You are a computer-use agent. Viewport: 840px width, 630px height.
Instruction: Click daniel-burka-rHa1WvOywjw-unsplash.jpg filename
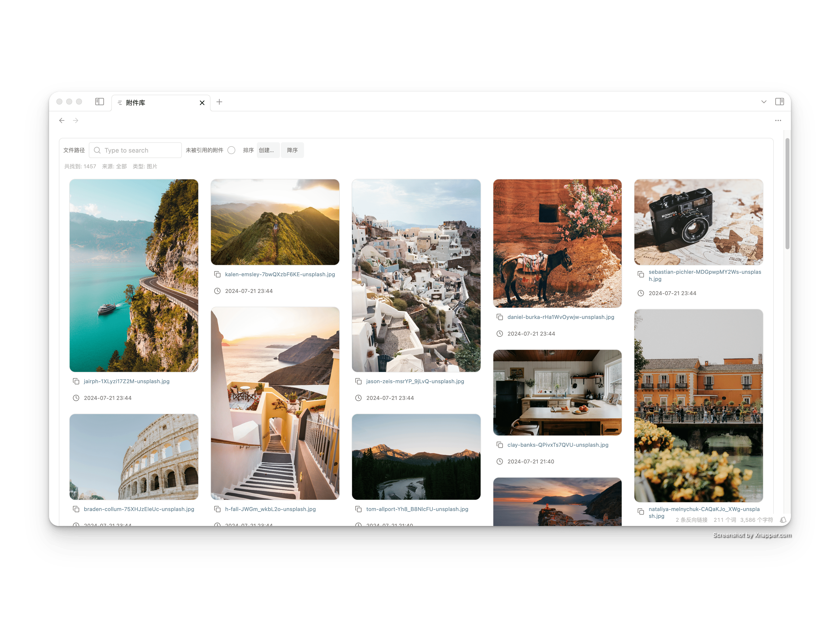coord(561,317)
